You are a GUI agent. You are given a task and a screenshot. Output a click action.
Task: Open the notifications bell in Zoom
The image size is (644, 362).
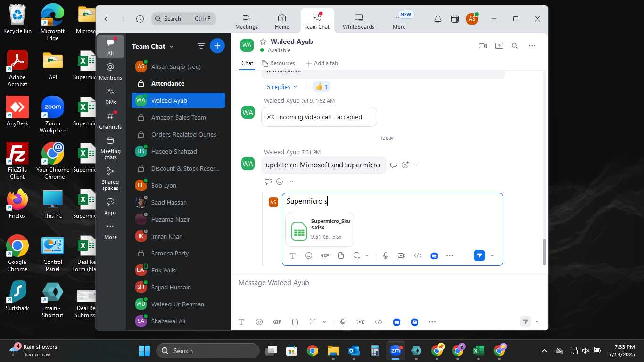438,19
